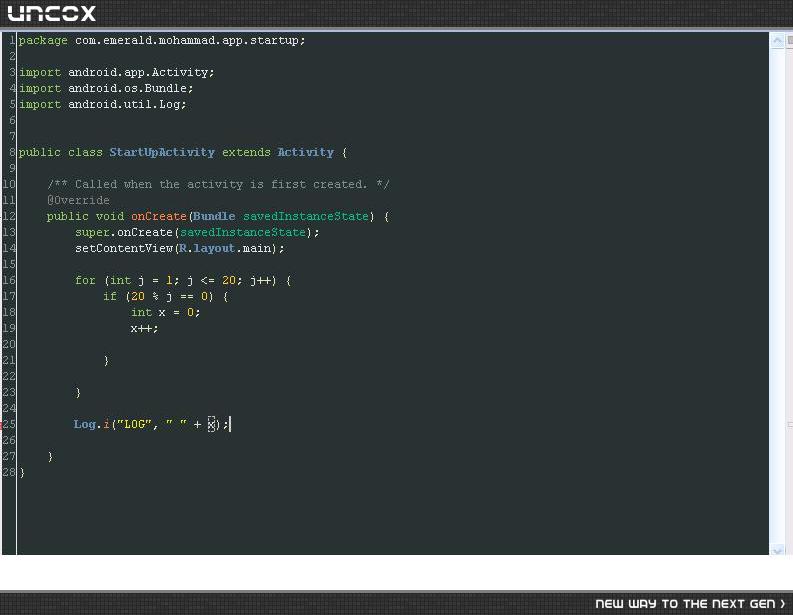Click the 'onCreate' method name on line 12
The height and width of the screenshot is (615, 793).
[159, 216]
